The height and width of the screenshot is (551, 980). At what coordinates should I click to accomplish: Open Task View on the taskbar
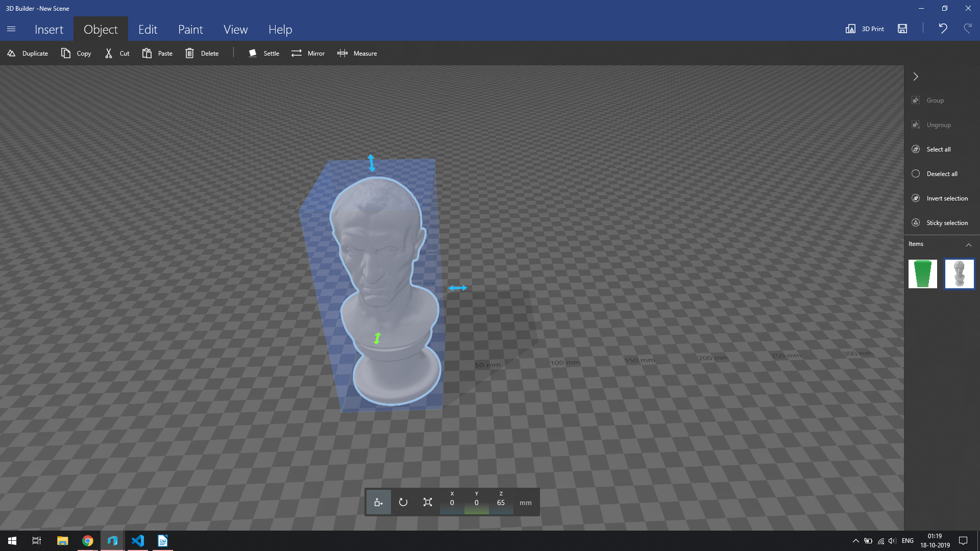tap(37, 541)
